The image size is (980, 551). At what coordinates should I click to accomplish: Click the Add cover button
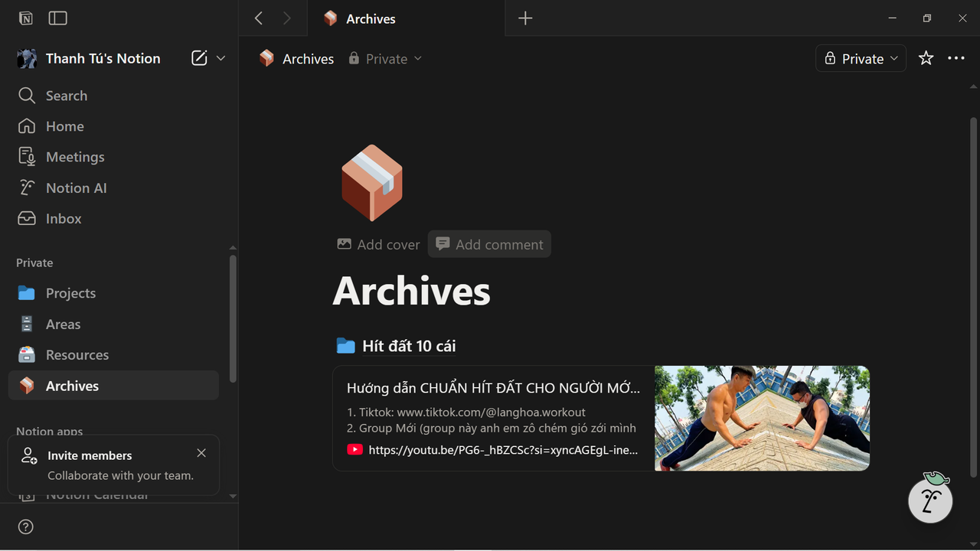coord(379,245)
